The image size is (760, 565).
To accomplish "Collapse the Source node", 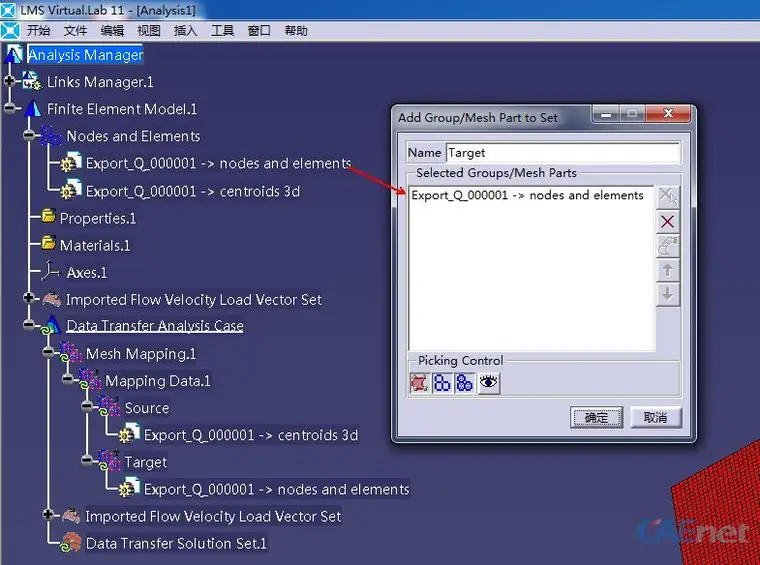I will click(x=87, y=407).
